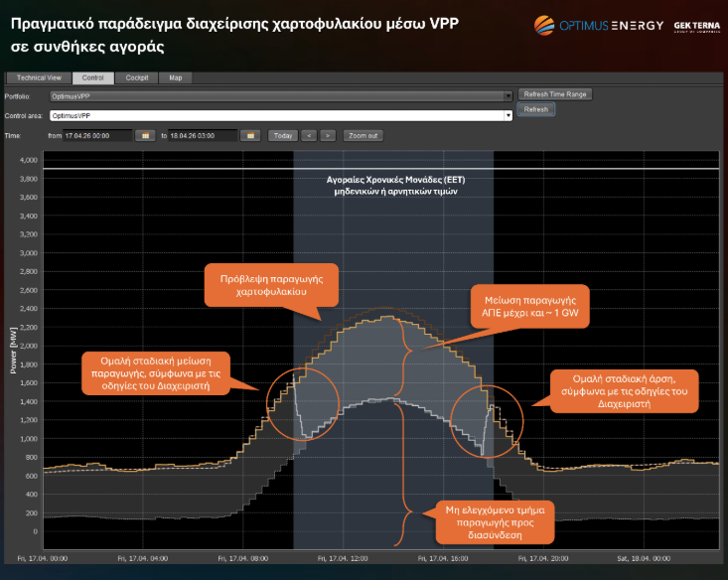728x580 pixels.
Task: Click the to date field 18.04.26 03:00
Action: coord(203,136)
